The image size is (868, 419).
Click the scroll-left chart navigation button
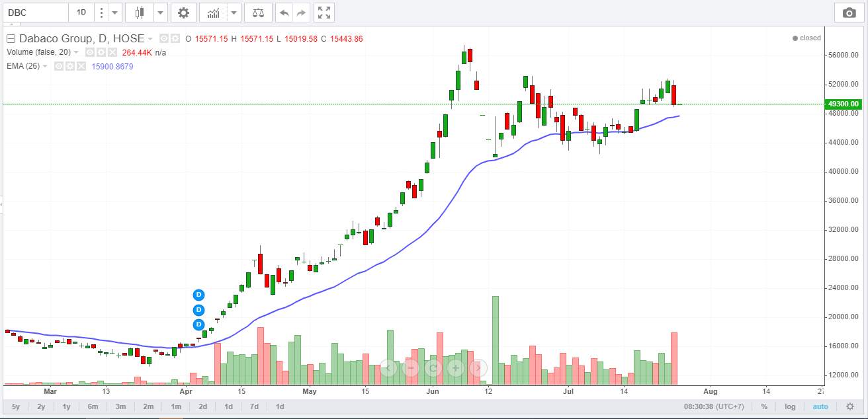click(388, 367)
